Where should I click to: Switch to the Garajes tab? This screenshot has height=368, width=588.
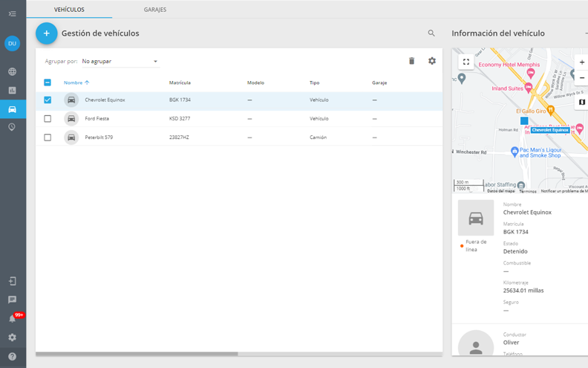[155, 10]
